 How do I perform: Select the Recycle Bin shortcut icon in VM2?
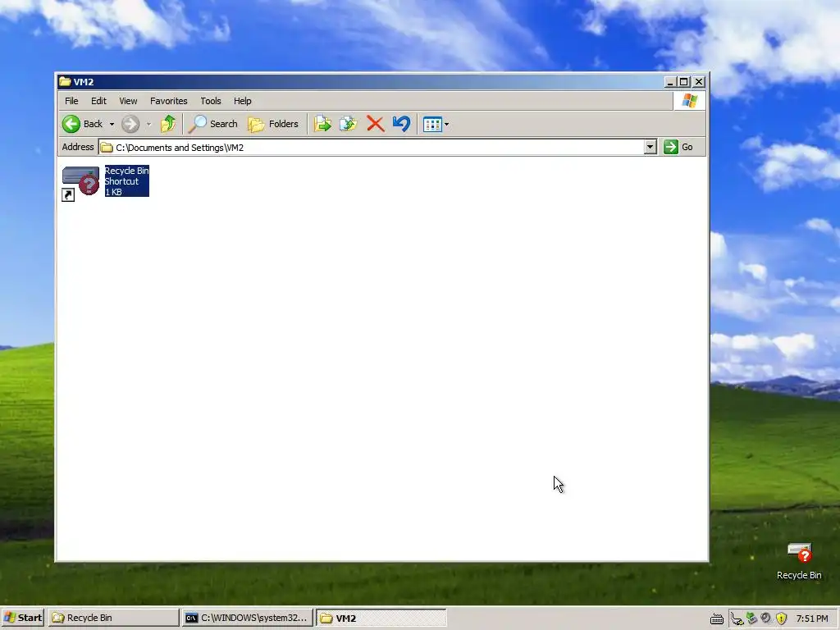[x=80, y=183]
